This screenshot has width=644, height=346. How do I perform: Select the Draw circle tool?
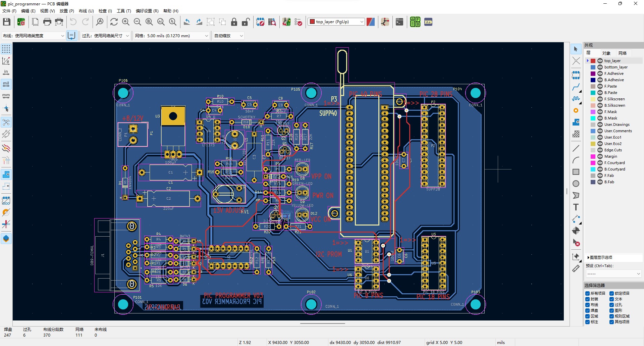point(576,184)
